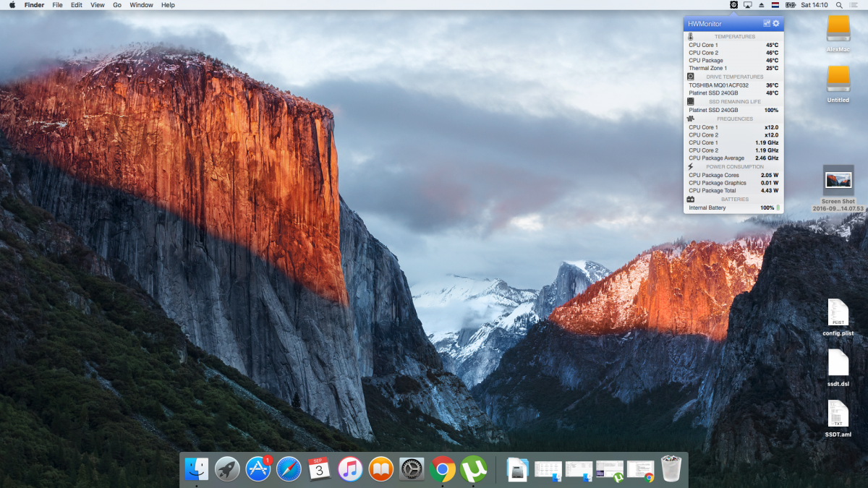Select TOSHIBA MQ01ACF032 drive row
The image size is (868, 488).
click(x=733, y=85)
